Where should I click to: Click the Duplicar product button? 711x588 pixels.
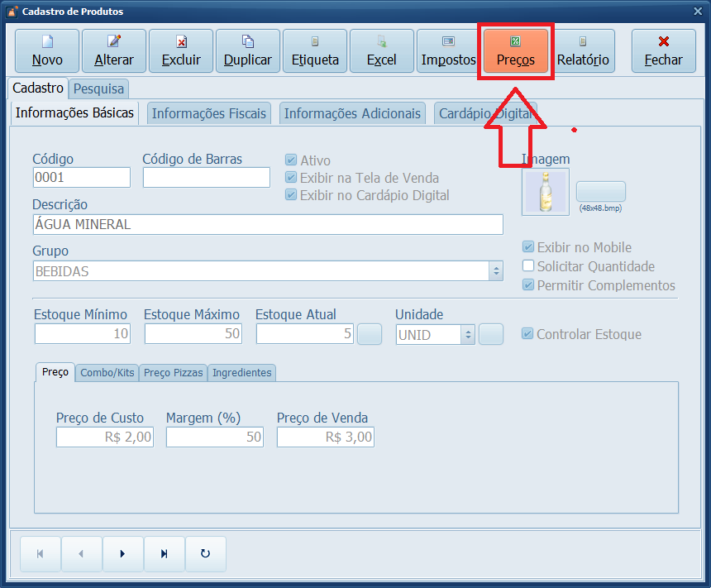[x=248, y=51]
